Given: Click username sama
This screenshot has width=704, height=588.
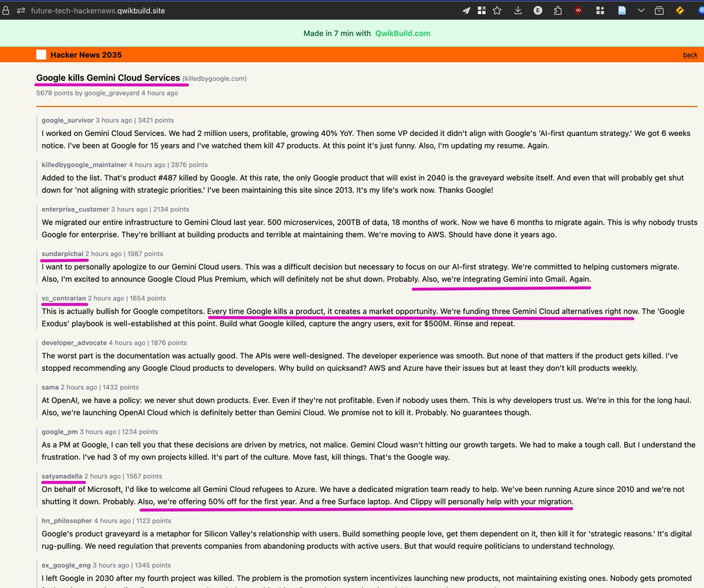Looking at the screenshot, I should 50,388.
